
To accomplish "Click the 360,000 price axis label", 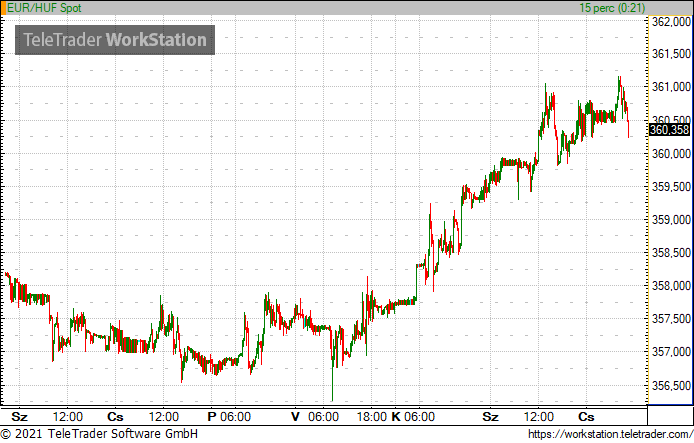I will (x=671, y=154).
